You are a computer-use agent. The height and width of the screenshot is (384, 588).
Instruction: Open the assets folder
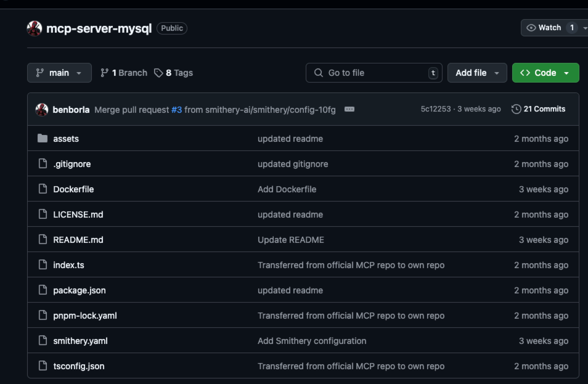pos(66,139)
